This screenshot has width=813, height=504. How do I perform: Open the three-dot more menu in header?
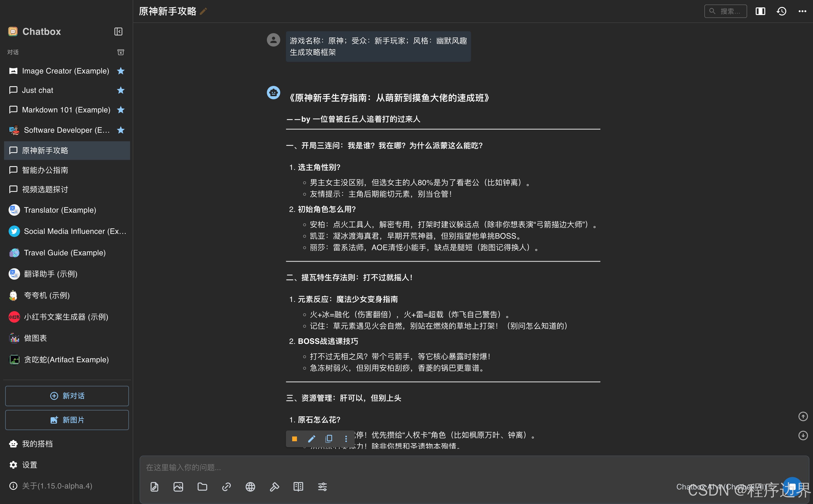pyautogui.click(x=802, y=11)
